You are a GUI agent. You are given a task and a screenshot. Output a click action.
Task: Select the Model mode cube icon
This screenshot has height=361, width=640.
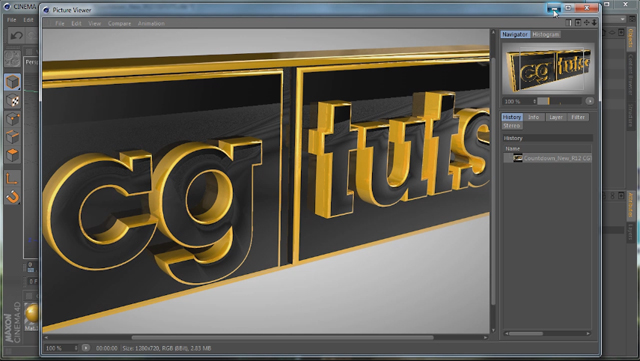click(13, 82)
